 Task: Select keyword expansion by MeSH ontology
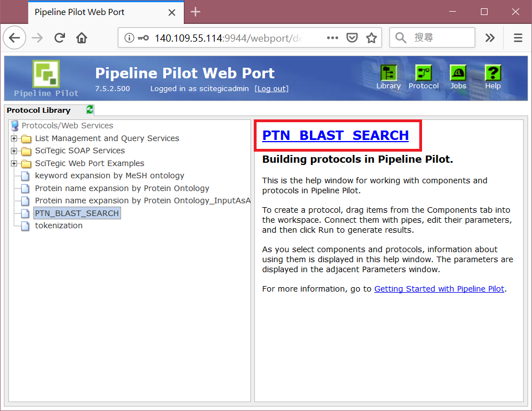point(109,176)
